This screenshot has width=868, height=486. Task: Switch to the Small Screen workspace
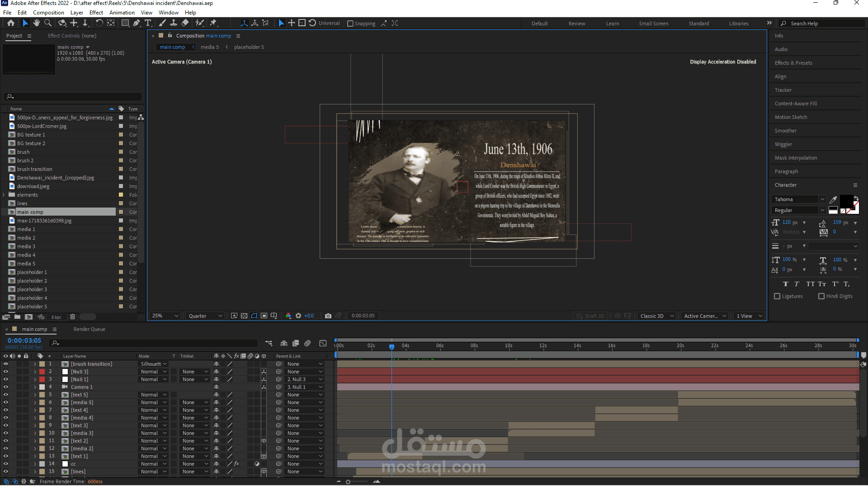tap(653, 24)
